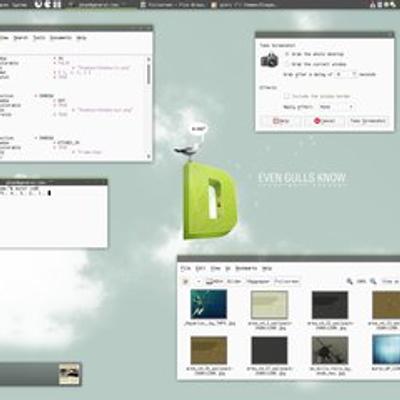Select the dark blue wallpaper thumbnail
Viewport: 400px width, 400px height.
click(x=209, y=304)
